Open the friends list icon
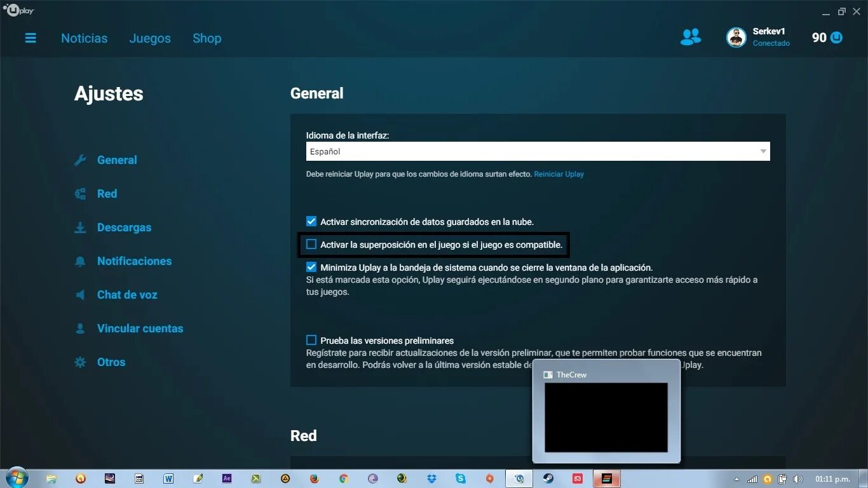Viewport: 868px width, 488px height. pos(691,37)
